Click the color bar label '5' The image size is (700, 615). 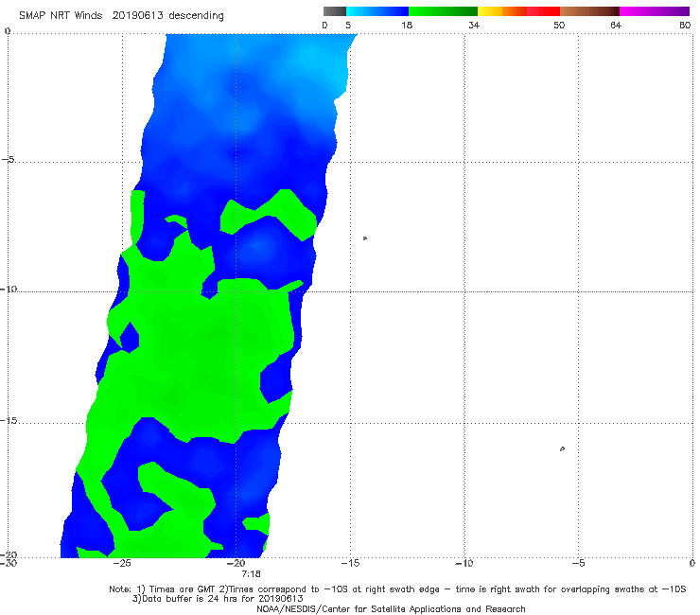[348, 26]
